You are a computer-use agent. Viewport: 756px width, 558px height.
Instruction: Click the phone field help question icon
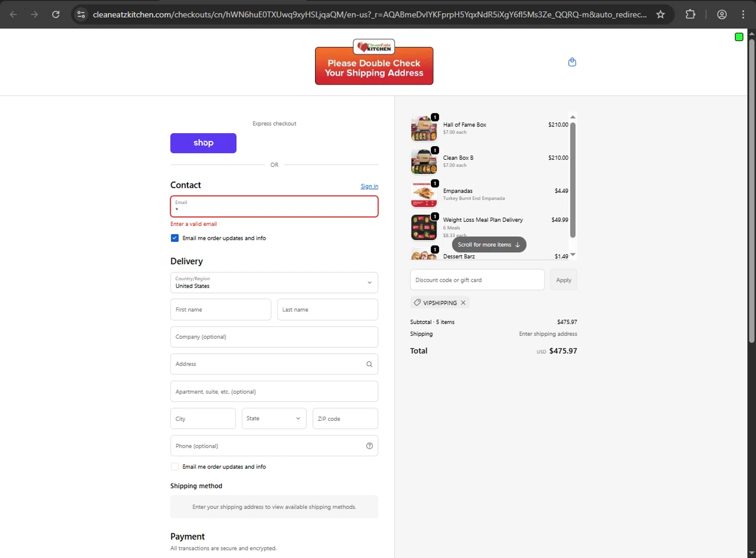(369, 446)
